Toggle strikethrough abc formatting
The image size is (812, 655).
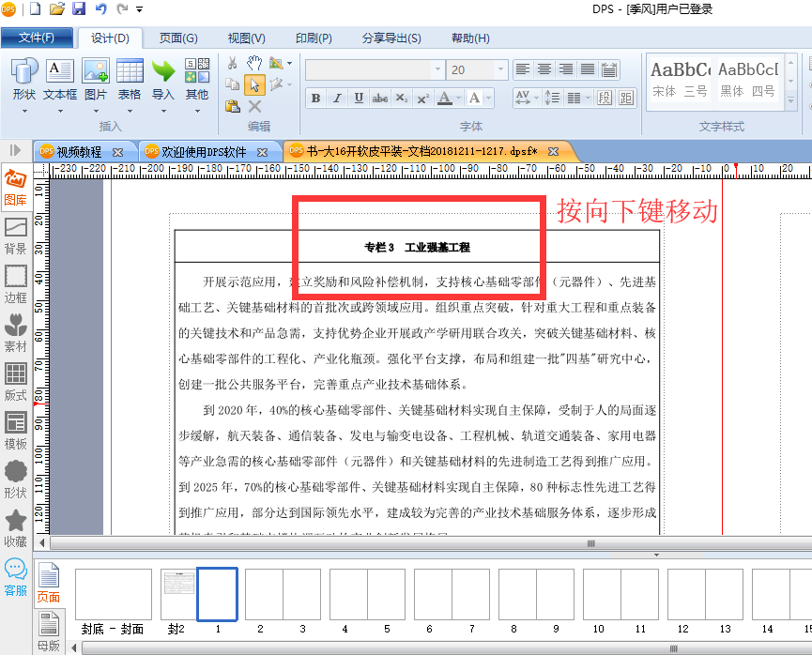380,98
